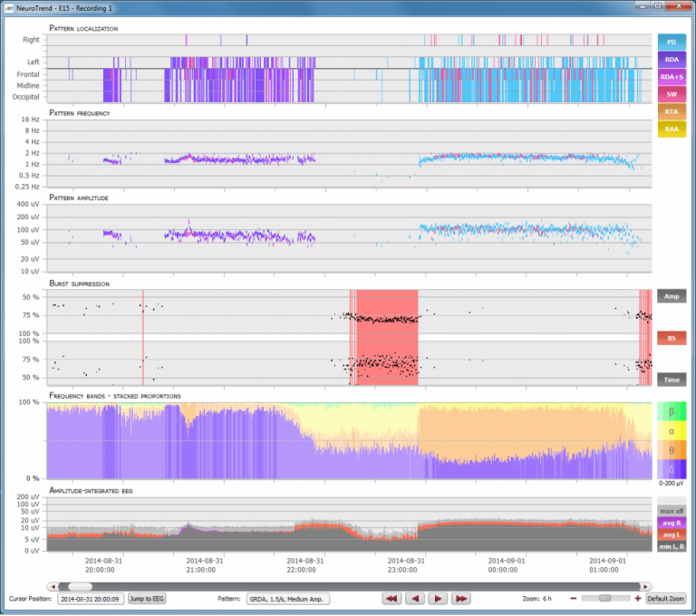Toggle the SW pattern legend button
The image size is (696, 616).
[x=672, y=94]
